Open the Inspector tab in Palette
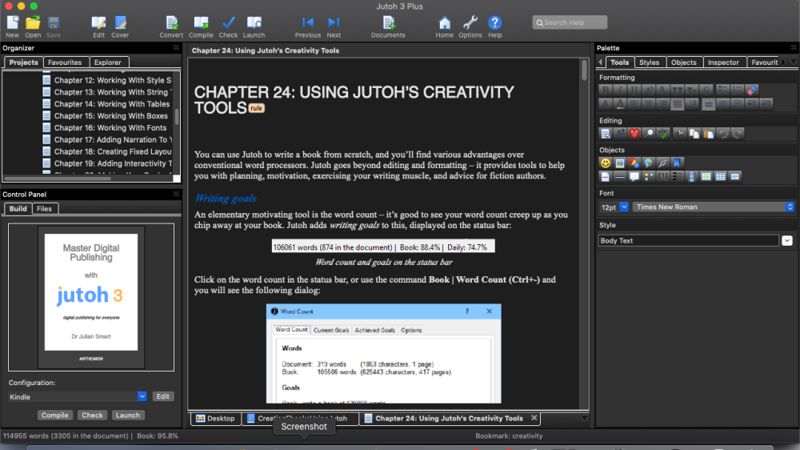This screenshot has height=450, width=800. pyautogui.click(x=723, y=62)
